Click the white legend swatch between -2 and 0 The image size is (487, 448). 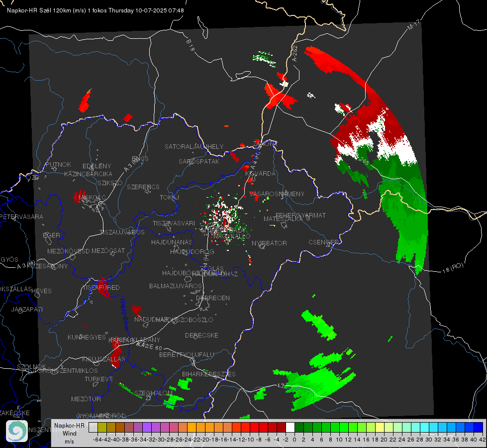290,427
